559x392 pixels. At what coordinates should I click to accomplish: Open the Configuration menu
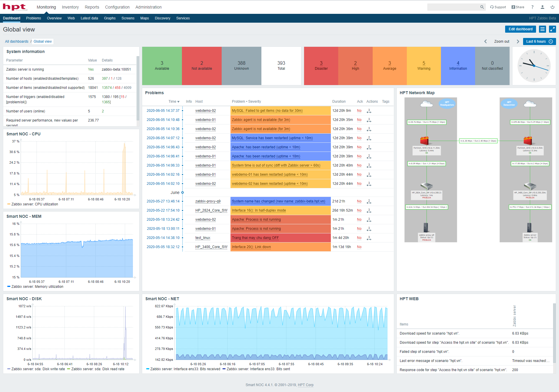click(x=117, y=7)
